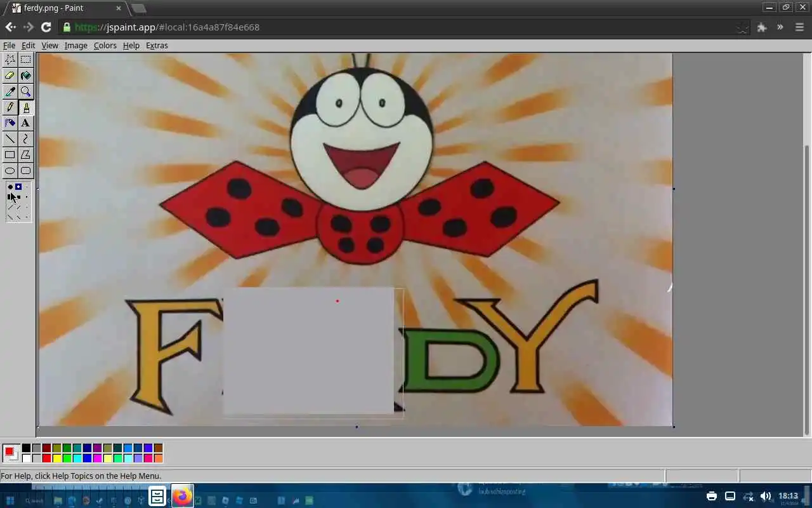Select the Rounded Rectangle tool
Viewport: 812px width, 508px height.
[x=25, y=171]
